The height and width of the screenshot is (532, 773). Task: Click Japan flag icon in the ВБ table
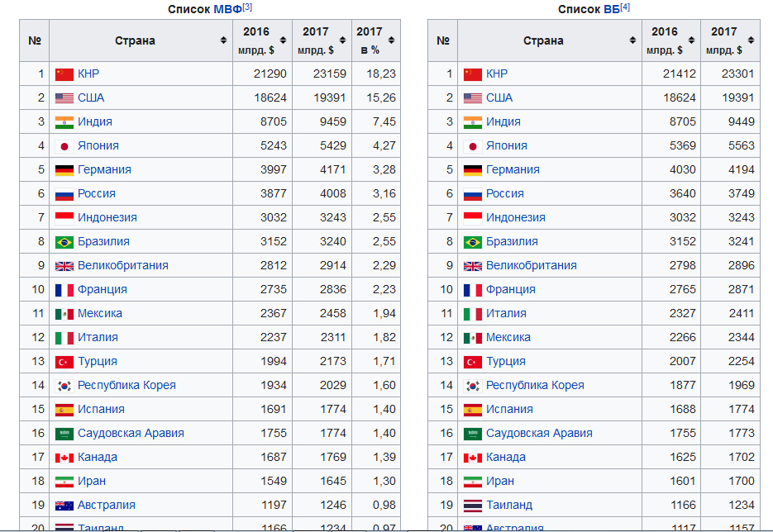(473, 145)
